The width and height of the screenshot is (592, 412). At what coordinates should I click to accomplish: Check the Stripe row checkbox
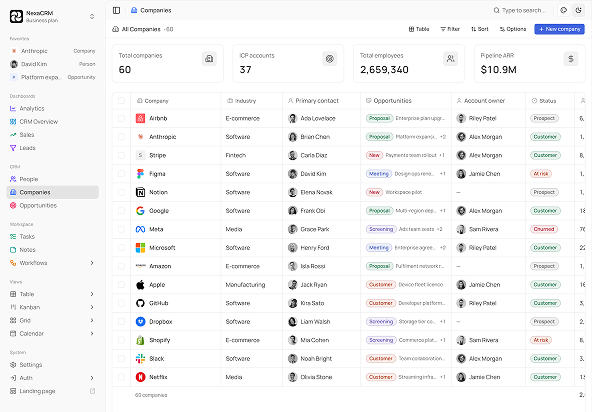pos(121,155)
